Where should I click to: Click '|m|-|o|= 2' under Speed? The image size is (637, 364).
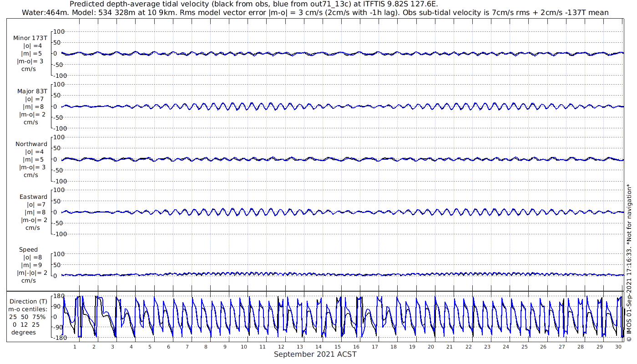(x=32, y=273)
